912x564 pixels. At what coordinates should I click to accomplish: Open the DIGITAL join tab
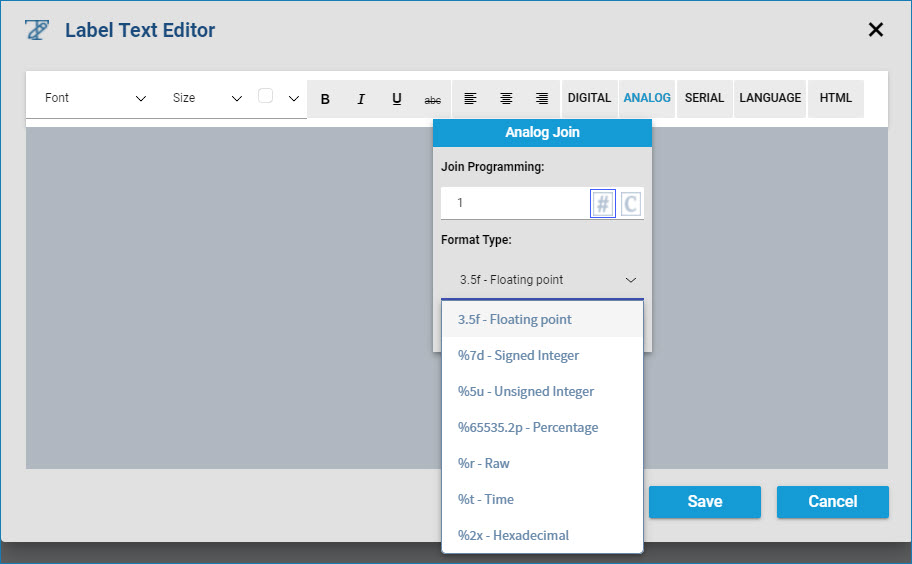click(589, 98)
